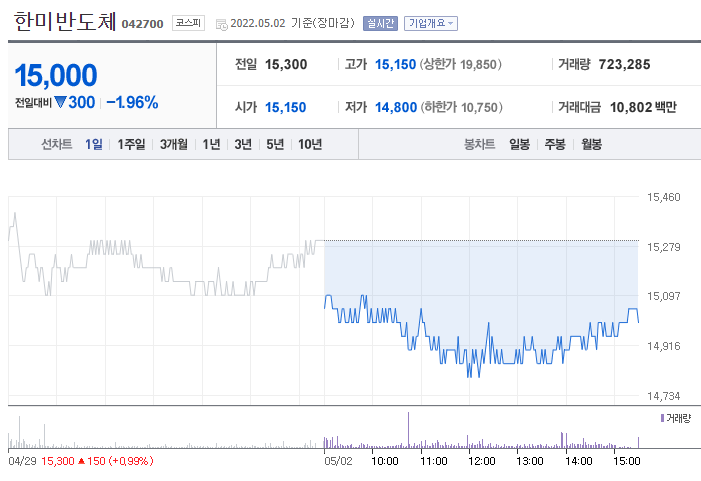Select the 10년 chart range
This screenshot has height=481, width=701.
pos(310,144)
